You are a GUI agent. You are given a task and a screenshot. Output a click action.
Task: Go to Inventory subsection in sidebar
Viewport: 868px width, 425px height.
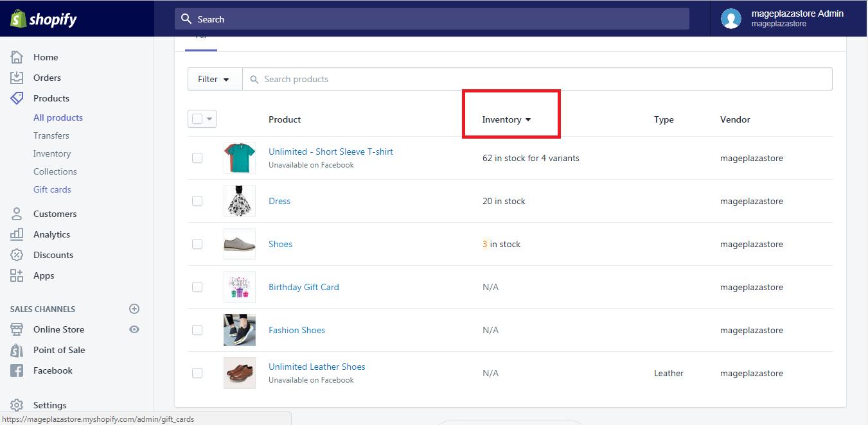click(52, 153)
